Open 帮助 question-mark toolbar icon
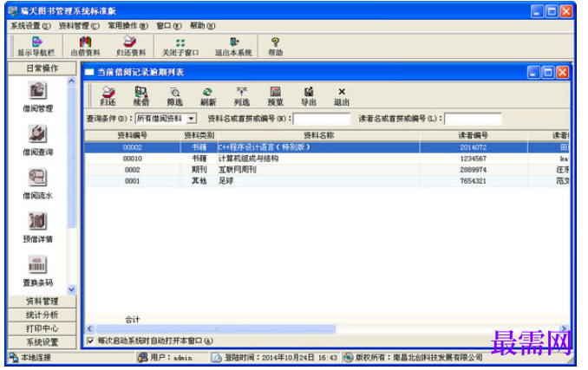Screen dimensions: 588x370 275,42
